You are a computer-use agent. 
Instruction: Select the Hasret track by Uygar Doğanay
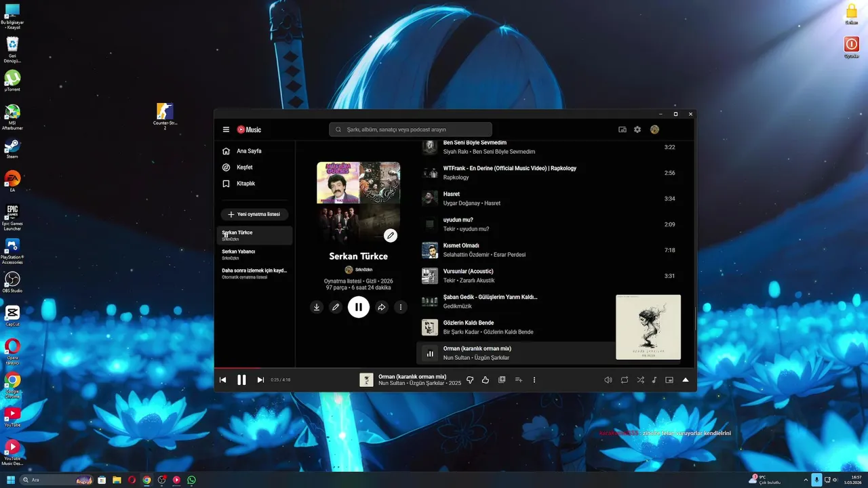[549, 199]
